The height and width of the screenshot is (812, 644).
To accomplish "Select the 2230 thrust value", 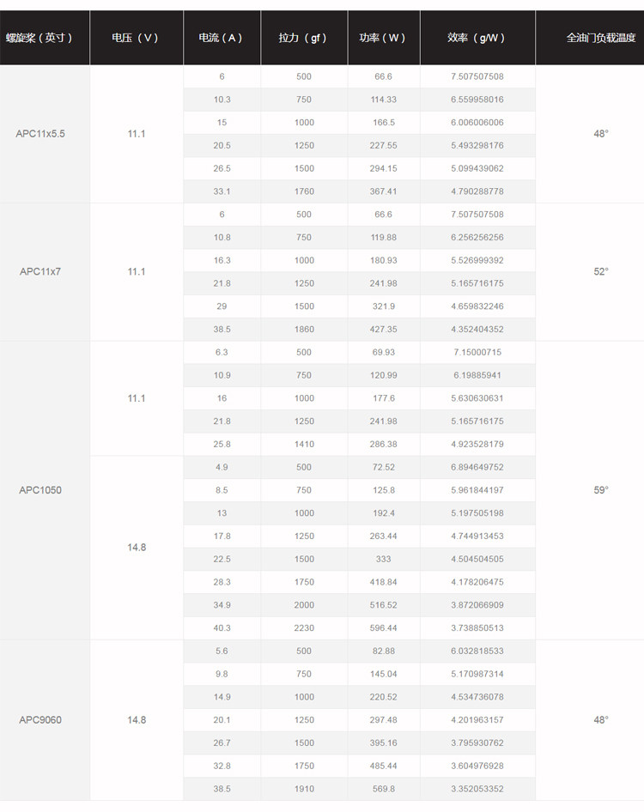I will pos(304,627).
